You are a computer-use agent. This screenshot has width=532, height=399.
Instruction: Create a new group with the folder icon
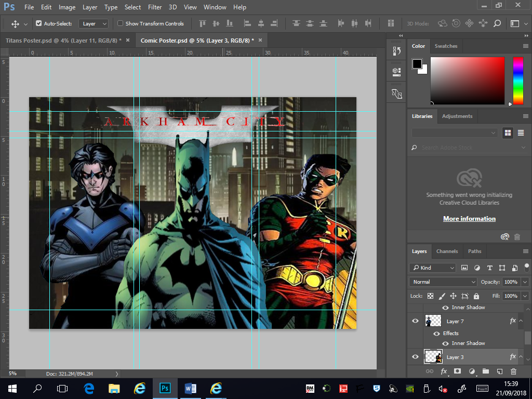click(x=485, y=371)
